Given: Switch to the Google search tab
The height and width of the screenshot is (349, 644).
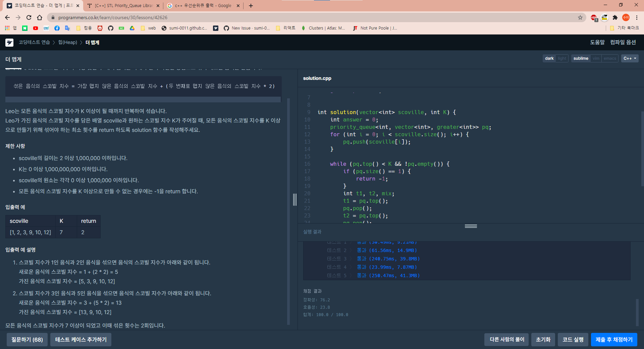Looking at the screenshot, I should (x=203, y=6).
